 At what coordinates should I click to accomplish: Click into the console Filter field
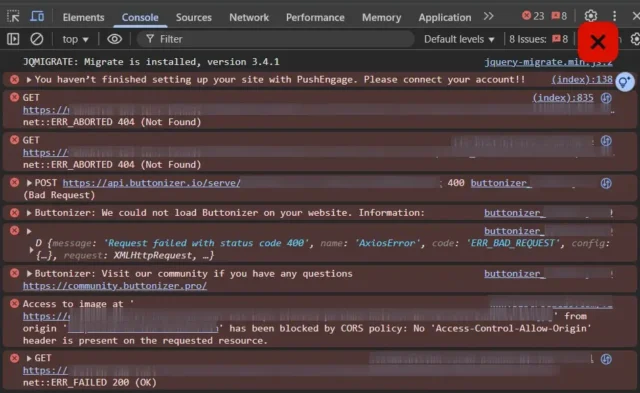pyautogui.click(x=276, y=39)
